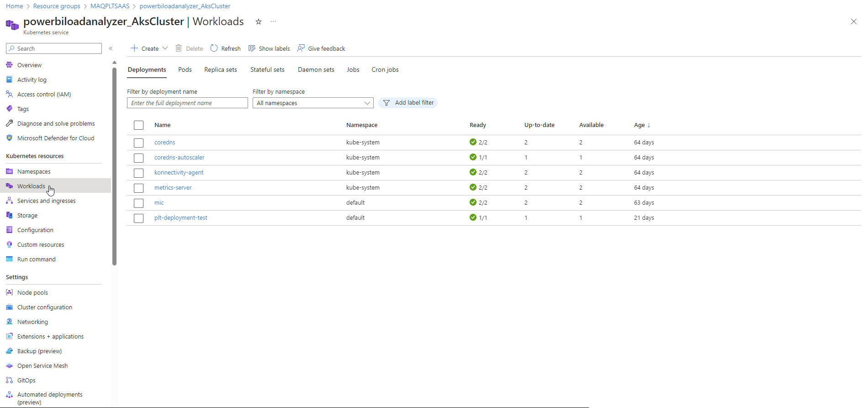The height and width of the screenshot is (408, 868).
Task: Switch to the Pods tab
Action: coord(185,69)
